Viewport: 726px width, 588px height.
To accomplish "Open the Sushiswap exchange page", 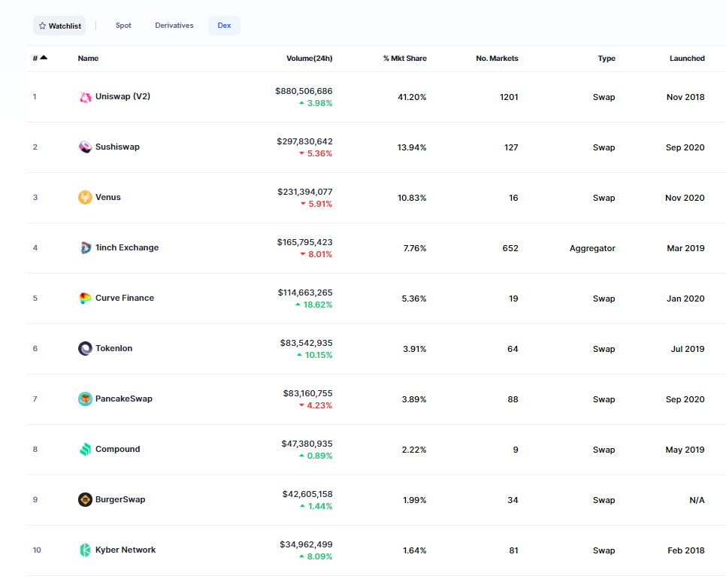I will pos(117,147).
